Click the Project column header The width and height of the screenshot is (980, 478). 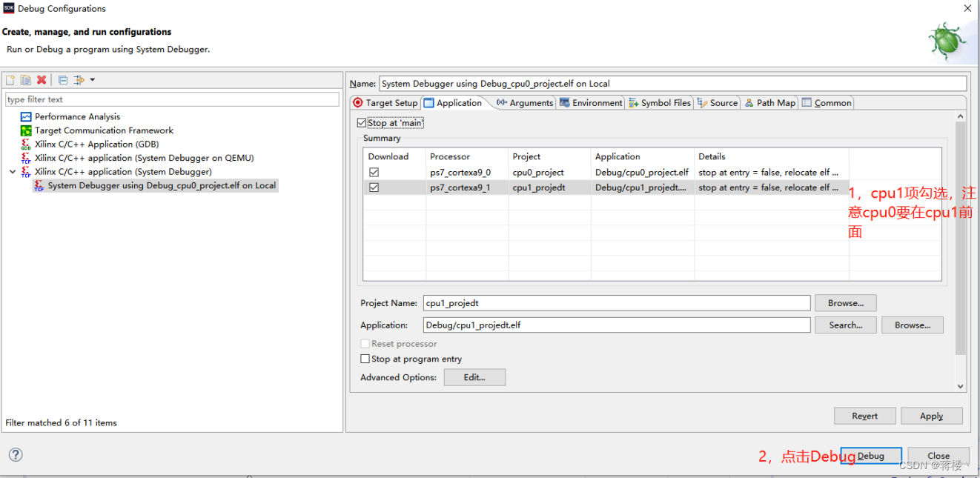tap(549, 156)
